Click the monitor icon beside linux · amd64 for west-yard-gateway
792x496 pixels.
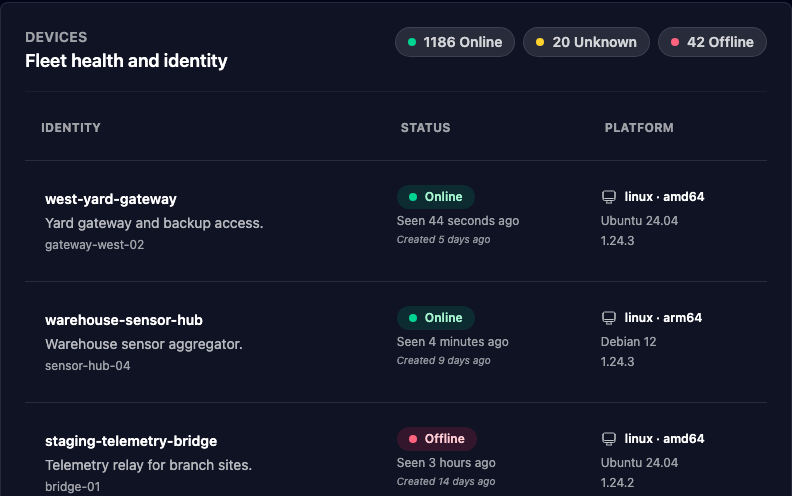[609, 197]
